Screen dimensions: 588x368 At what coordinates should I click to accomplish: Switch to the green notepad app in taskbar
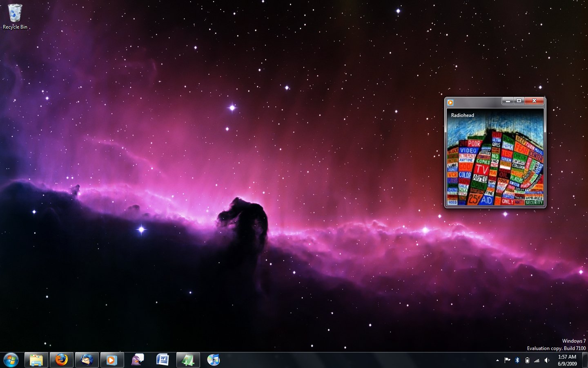(188, 360)
